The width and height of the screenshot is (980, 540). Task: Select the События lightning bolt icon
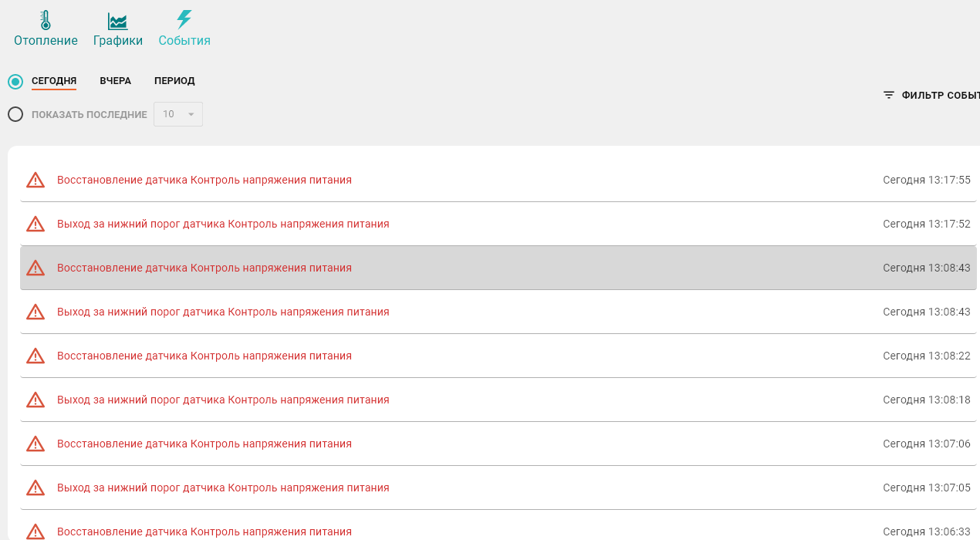(x=184, y=21)
